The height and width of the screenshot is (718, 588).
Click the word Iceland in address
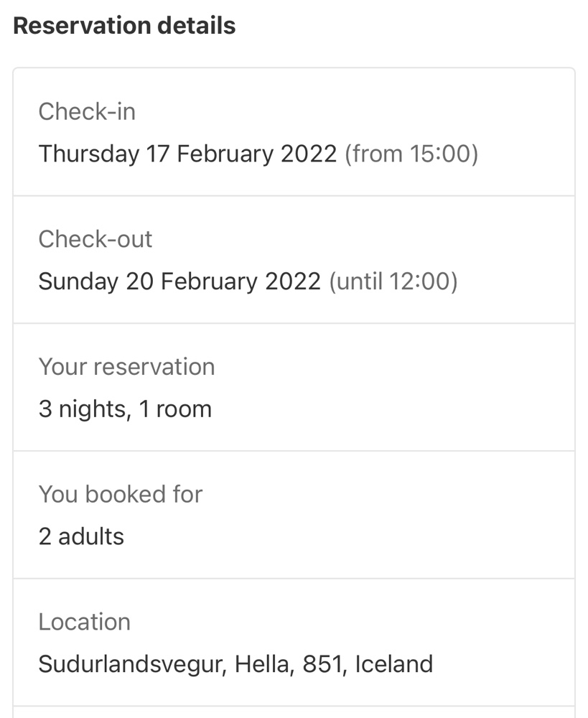(x=394, y=664)
